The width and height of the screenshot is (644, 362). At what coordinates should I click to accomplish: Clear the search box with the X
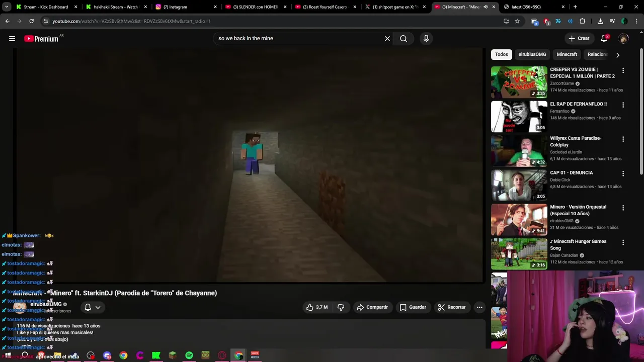(x=387, y=39)
